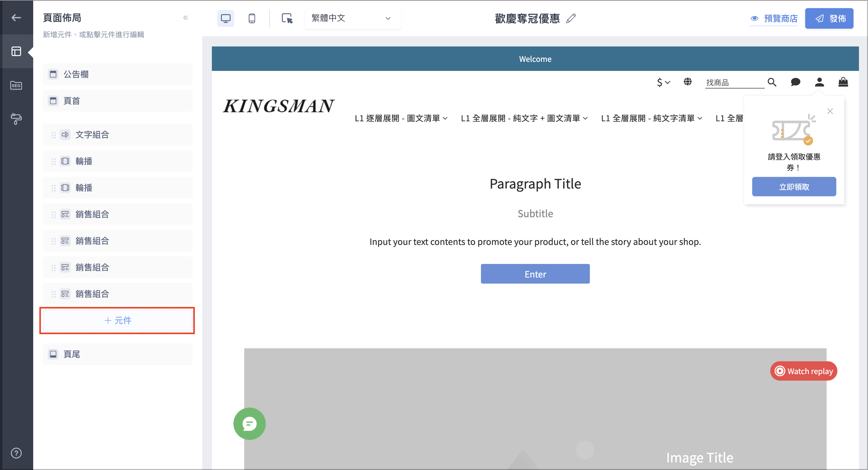Viewport: 868px width, 470px height.
Task: Expand L1 全層展開 - 純文字清單 menu
Action: pyautogui.click(x=652, y=118)
